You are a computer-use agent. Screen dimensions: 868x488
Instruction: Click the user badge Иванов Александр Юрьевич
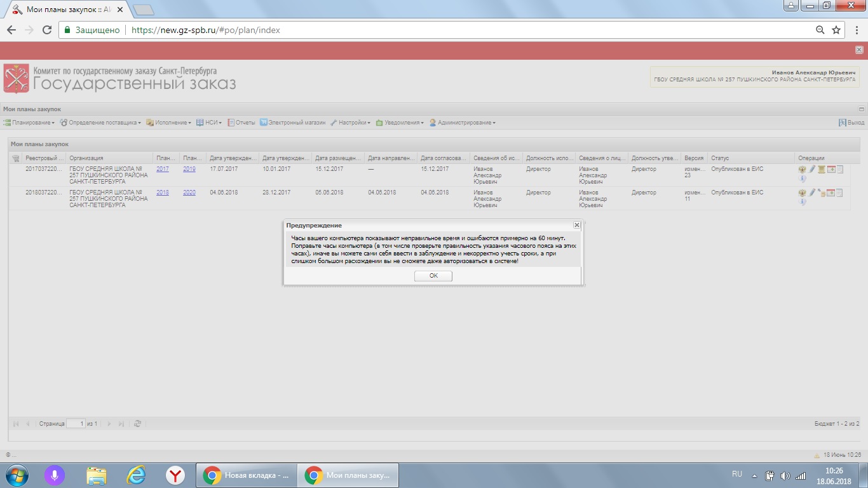click(x=755, y=76)
